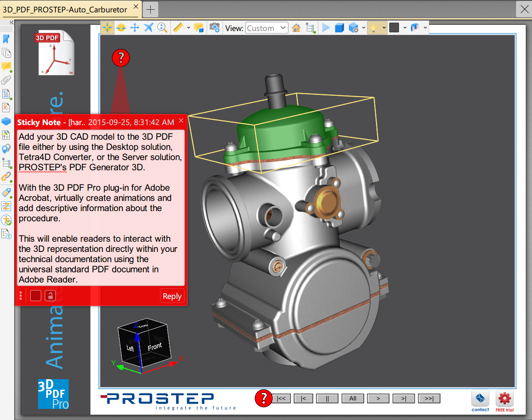Screen dimensions: 532x420
Task: Toggle perspective/orthographic projection cube
Action: click(x=340, y=28)
